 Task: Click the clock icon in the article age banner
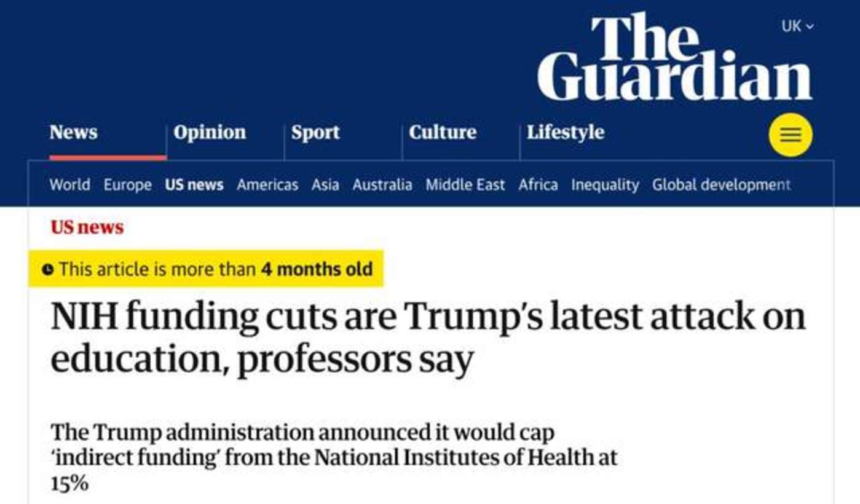pyautogui.click(x=48, y=269)
